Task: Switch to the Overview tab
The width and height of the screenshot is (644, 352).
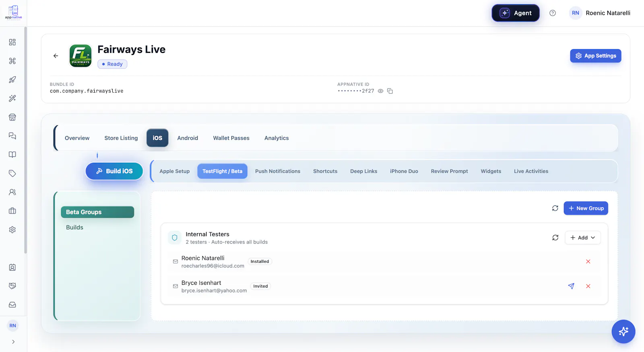Action: coord(77,138)
